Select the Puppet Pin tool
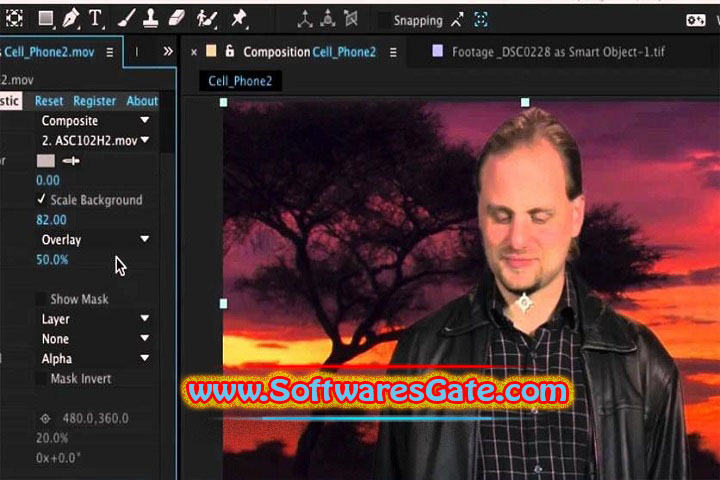This screenshot has height=480, width=720. point(239,19)
